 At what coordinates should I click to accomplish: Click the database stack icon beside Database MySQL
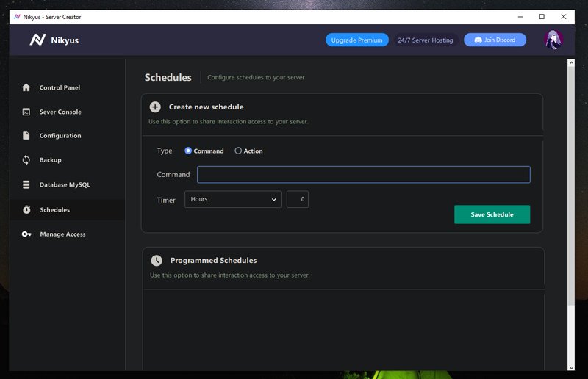[x=26, y=184]
